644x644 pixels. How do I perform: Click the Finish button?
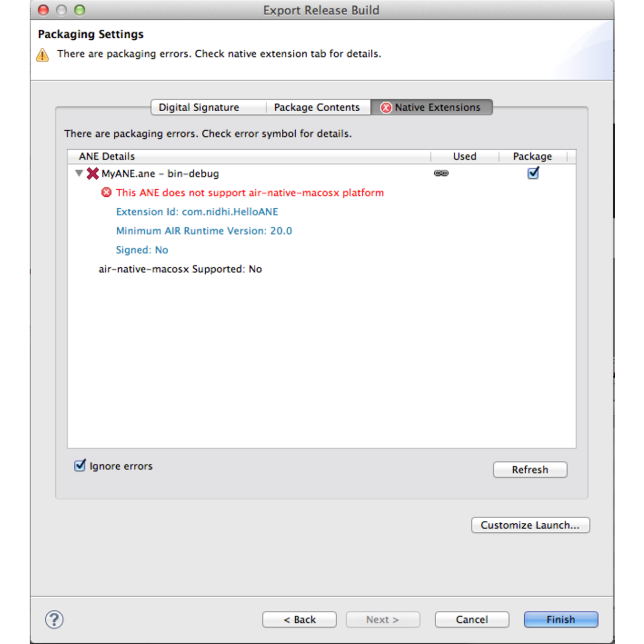pos(560,619)
